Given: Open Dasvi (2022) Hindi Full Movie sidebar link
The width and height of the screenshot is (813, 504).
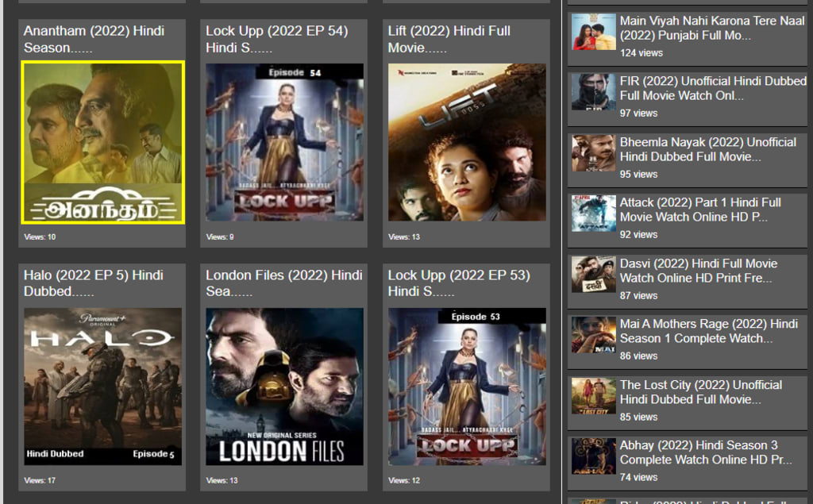Looking at the screenshot, I should (x=699, y=271).
